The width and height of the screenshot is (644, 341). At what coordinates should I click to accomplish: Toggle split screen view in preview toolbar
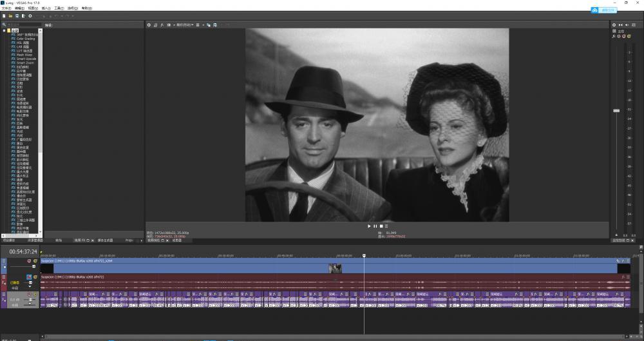pyautogui.click(x=168, y=25)
